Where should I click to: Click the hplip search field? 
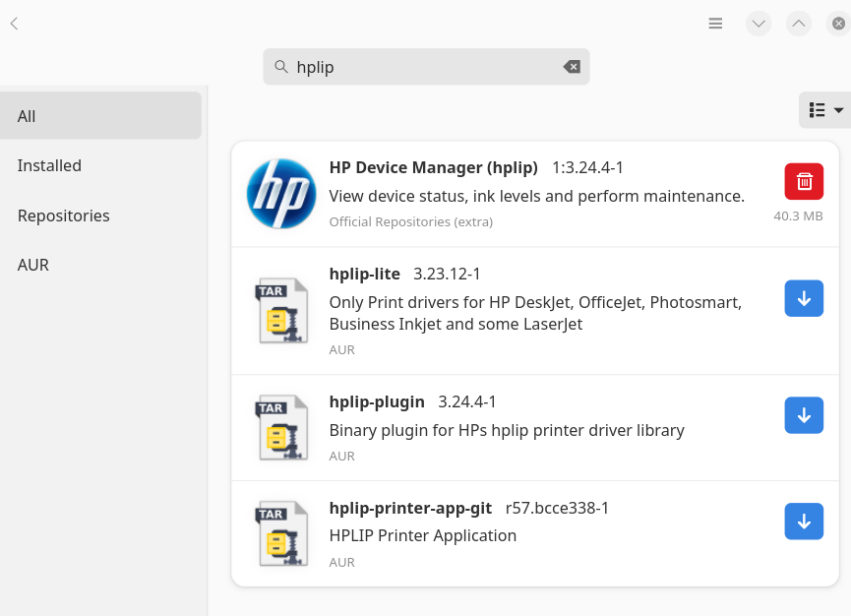(x=426, y=67)
